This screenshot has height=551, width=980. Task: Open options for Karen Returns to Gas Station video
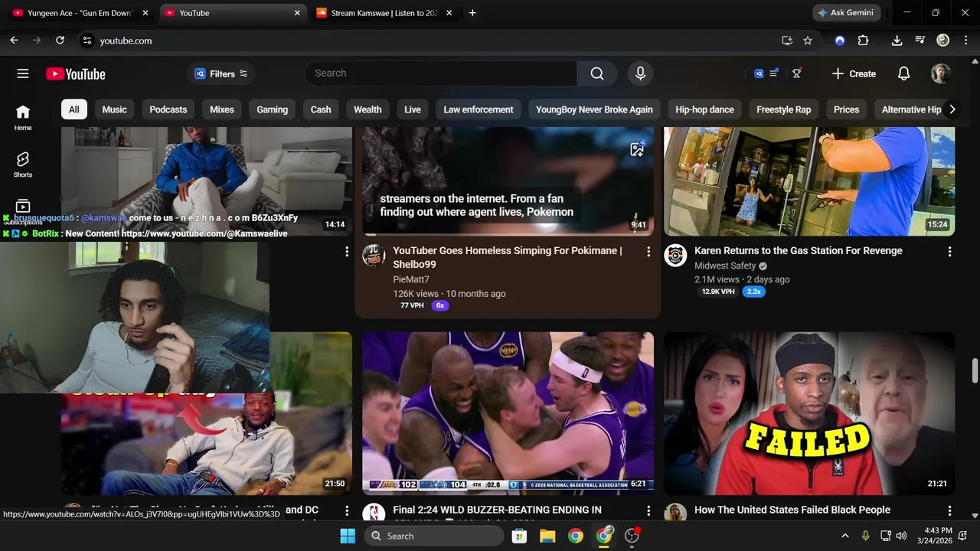[x=949, y=251]
